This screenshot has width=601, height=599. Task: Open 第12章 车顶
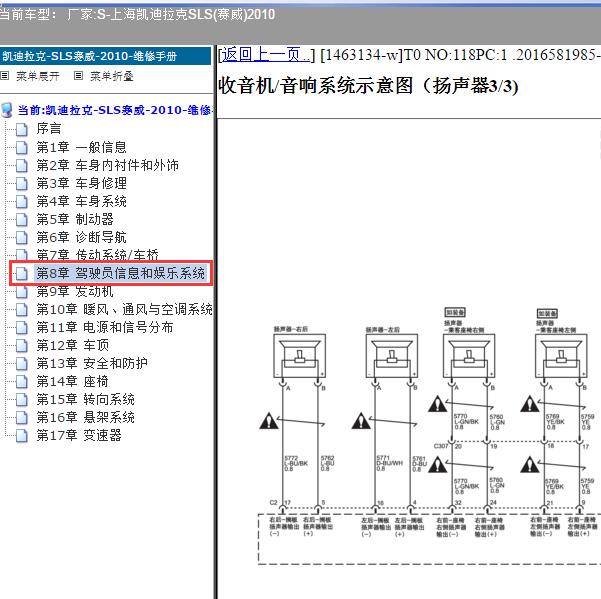pyautogui.click(x=73, y=345)
